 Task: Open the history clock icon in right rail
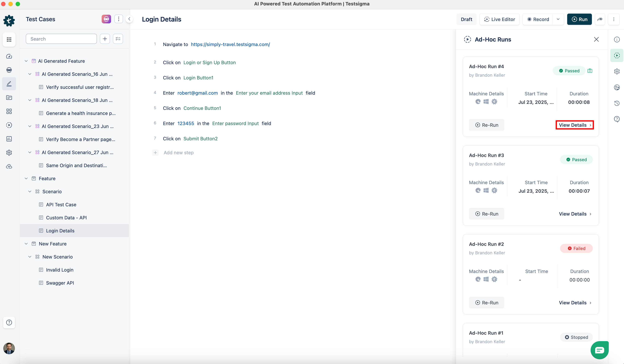(x=617, y=103)
